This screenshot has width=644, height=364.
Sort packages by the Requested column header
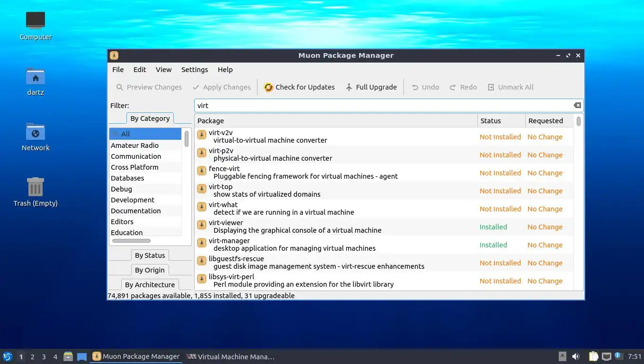coord(549,121)
